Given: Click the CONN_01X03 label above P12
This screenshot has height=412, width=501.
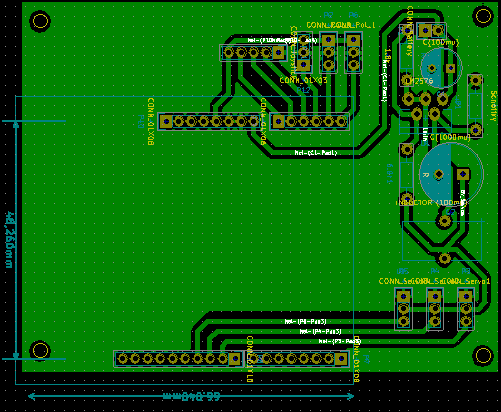Looking at the screenshot, I should (x=303, y=80).
